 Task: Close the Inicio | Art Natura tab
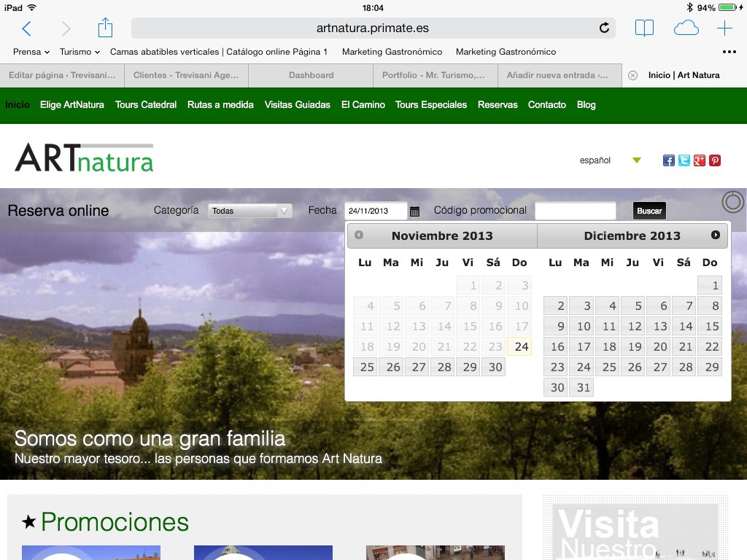[x=632, y=75]
